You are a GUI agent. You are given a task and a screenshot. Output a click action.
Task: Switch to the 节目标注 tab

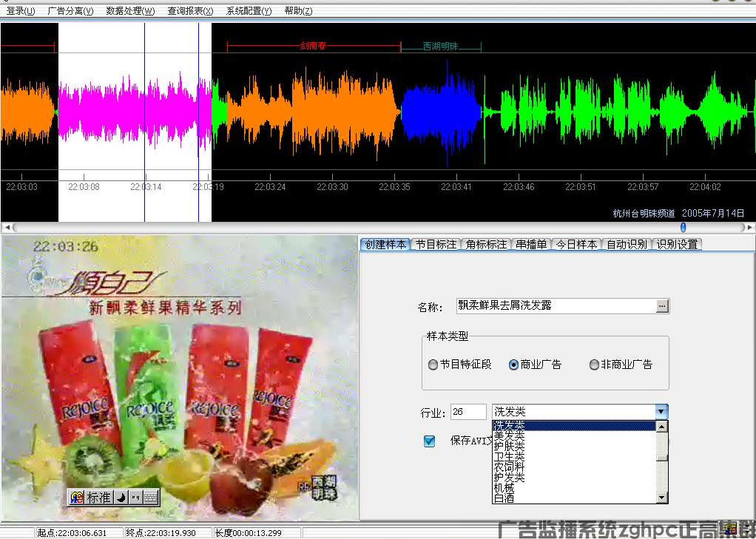click(436, 245)
